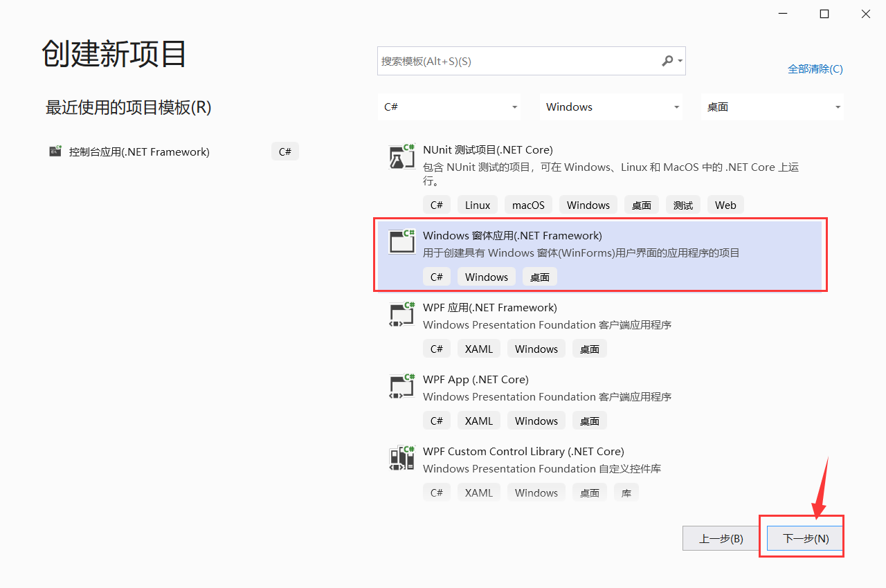The height and width of the screenshot is (588, 886).
Task: Select NUnit 测试项目(.NET Core) template
Action: [488, 149]
